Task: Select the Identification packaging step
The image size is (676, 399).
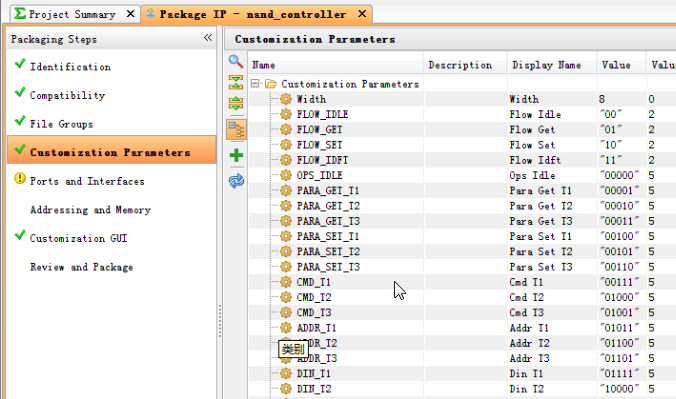Action: pos(70,67)
